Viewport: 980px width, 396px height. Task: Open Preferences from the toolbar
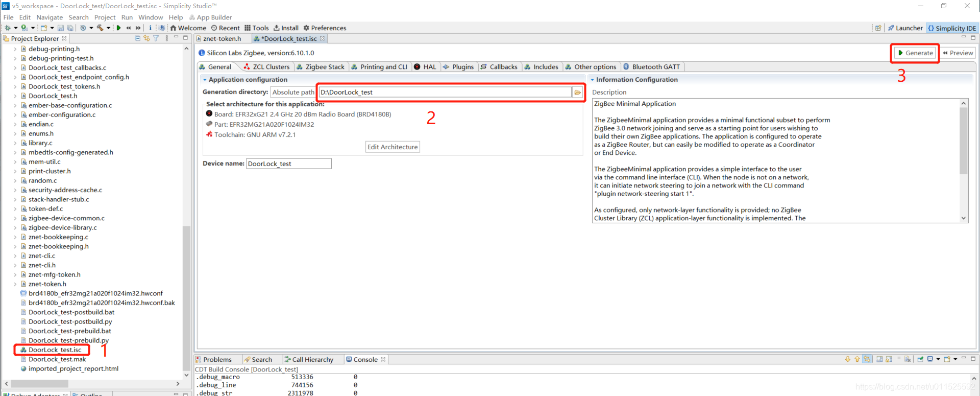coord(325,28)
